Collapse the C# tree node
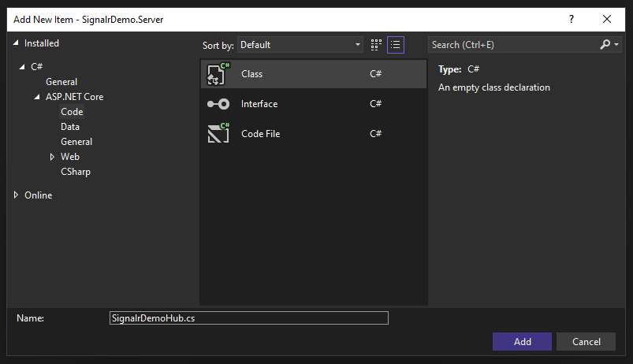This screenshot has height=364, width=633. click(x=22, y=67)
